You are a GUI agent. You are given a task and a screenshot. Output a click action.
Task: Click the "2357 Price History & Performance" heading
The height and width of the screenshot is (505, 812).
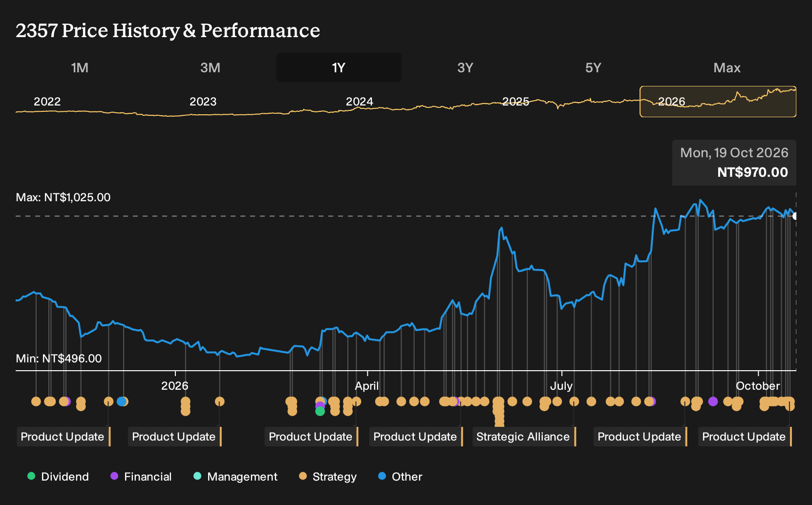[168, 30]
